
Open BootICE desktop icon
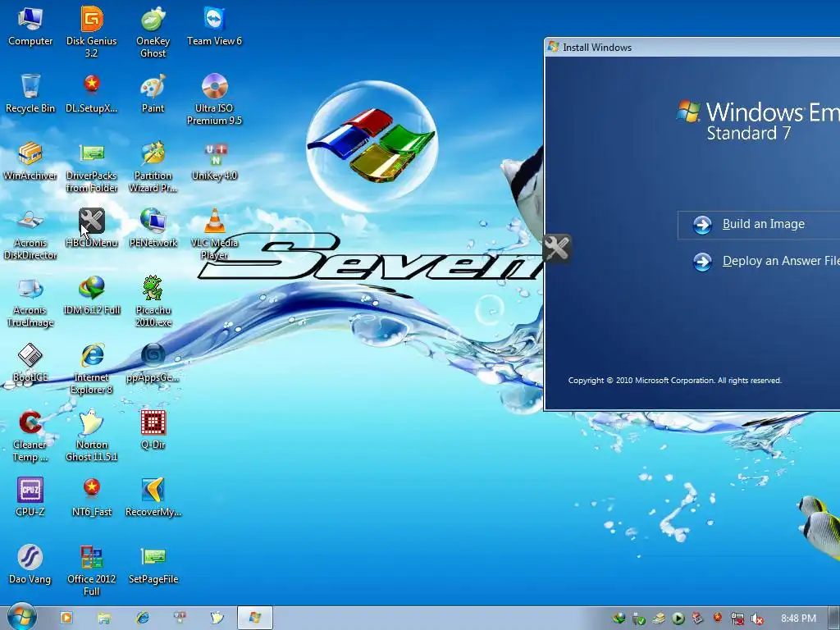(x=30, y=362)
